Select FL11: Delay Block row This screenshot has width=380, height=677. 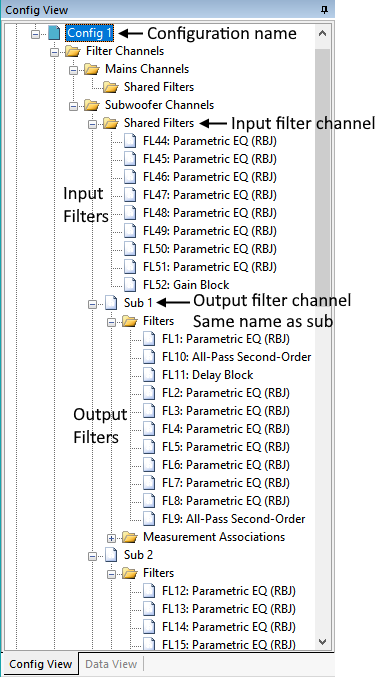point(208,375)
